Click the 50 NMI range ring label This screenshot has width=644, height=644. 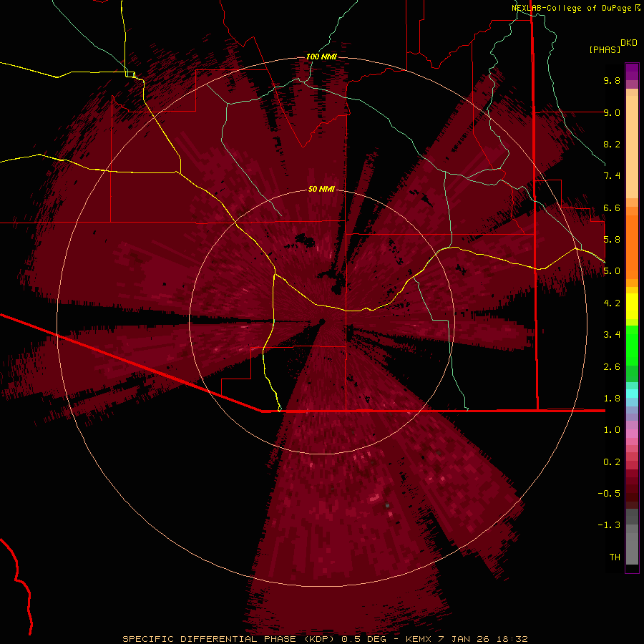click(x=321, y=189)
